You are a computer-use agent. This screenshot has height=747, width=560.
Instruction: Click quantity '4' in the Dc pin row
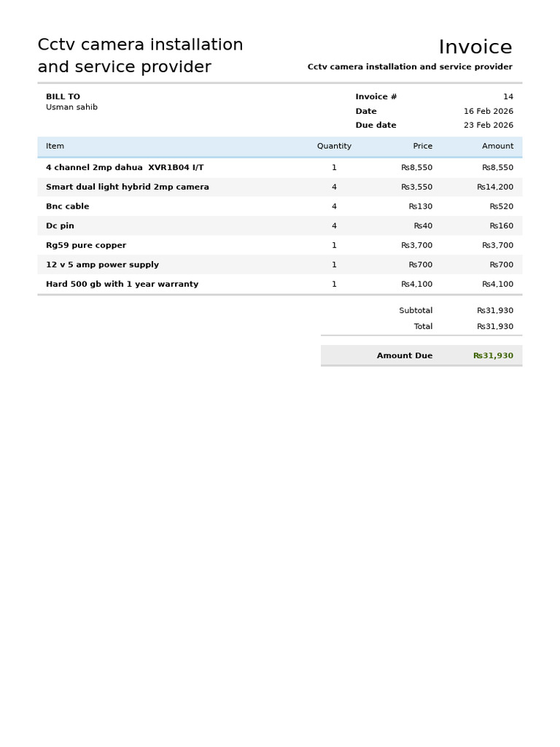tap(334, 226)
